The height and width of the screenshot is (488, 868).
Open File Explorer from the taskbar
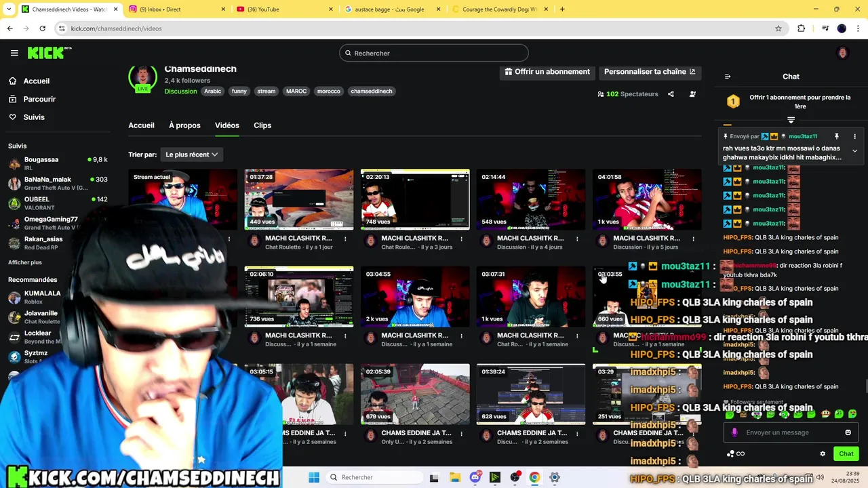point(455,477)
